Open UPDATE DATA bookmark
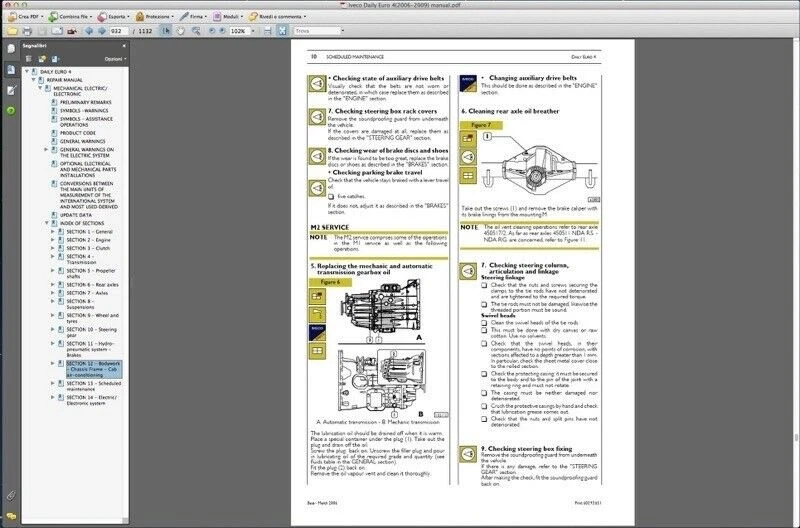Screen dimensions: 800x528 [76, 215]
